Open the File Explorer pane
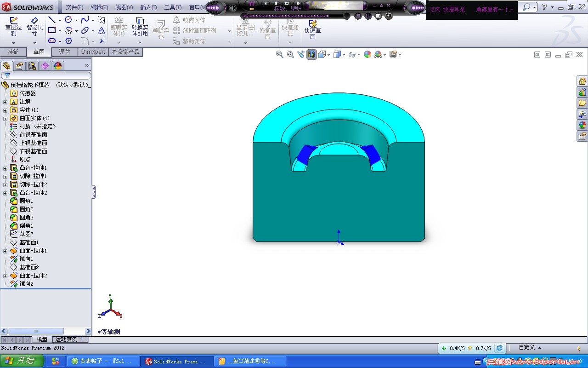This screenshot has height=368, width=588. [582, 103]
